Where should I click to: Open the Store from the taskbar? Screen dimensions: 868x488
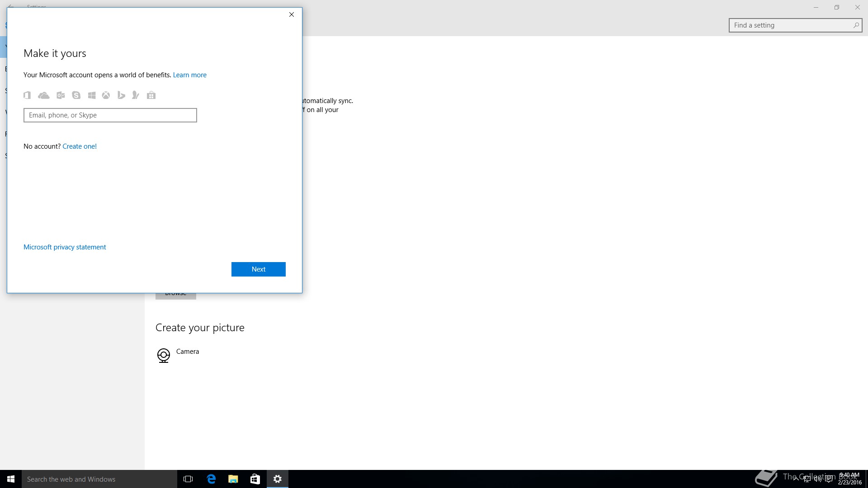tap(255, 479)
